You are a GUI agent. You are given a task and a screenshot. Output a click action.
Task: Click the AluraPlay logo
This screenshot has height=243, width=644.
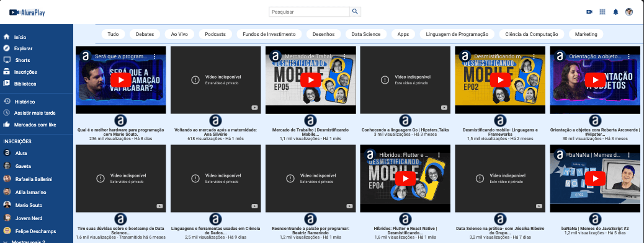coord(27,13)
